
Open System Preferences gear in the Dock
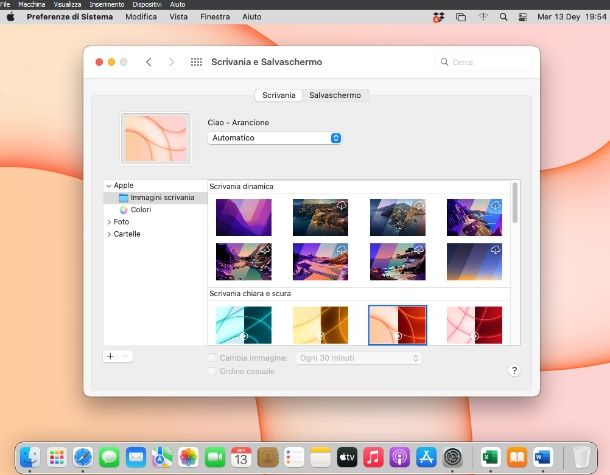click(452, 457)
